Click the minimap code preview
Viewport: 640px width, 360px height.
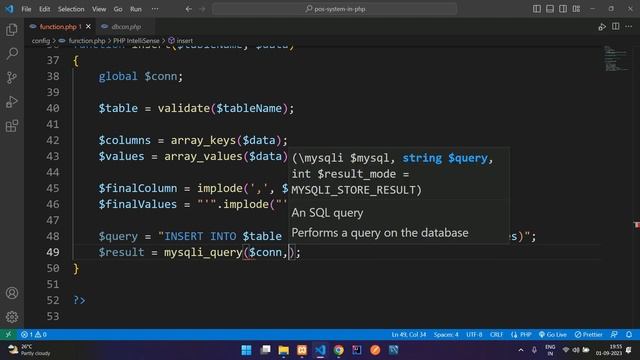click(x=616, y=58)
